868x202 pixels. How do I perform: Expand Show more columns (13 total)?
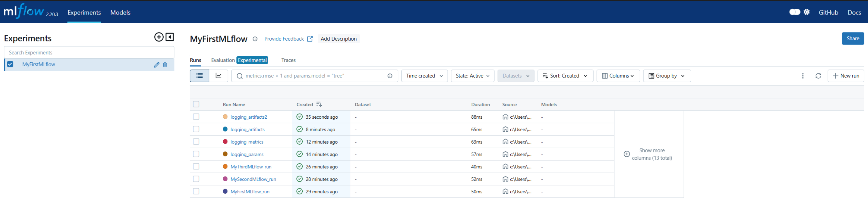648,154
